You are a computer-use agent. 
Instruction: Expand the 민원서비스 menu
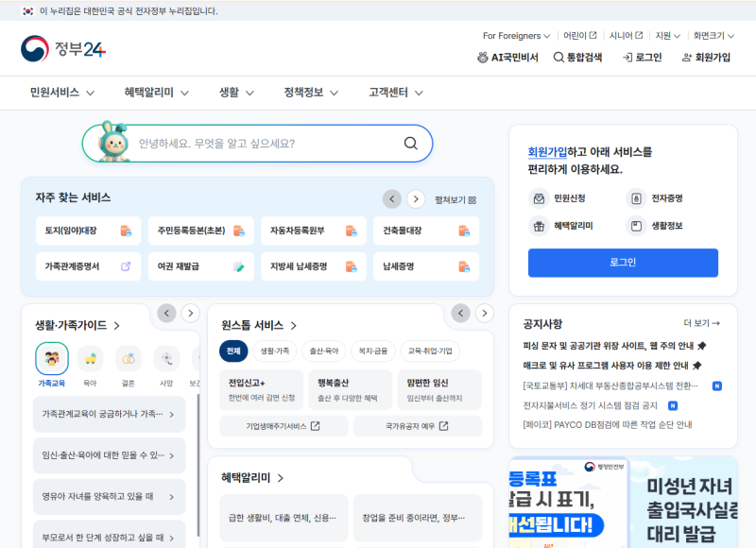(x=62, y=93)
